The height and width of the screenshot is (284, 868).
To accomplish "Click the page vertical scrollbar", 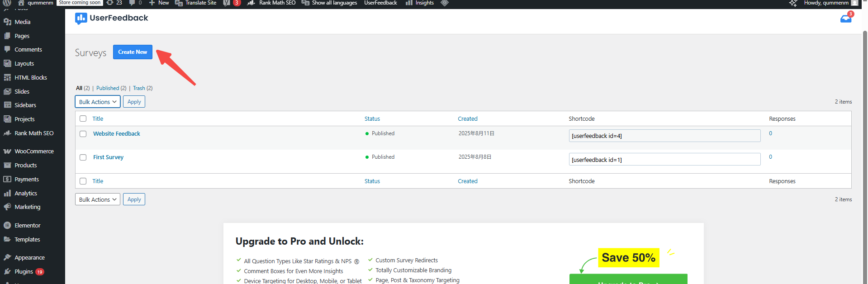I will tap(864, 136).
